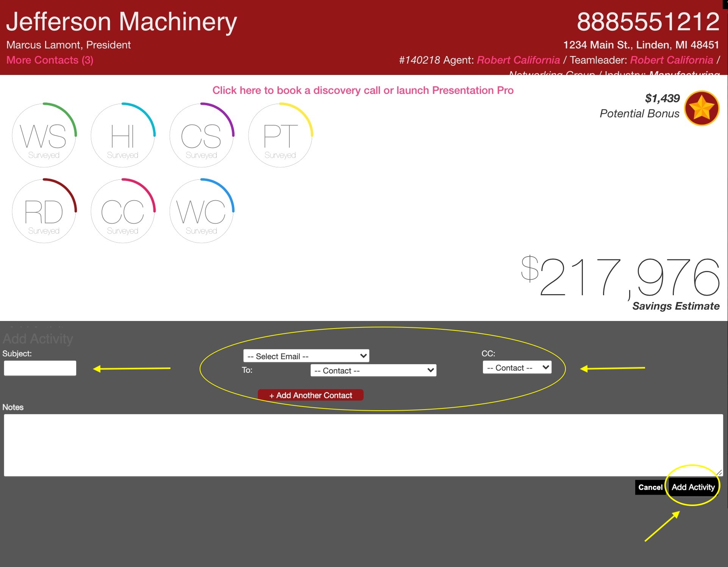Viewport: 728px width, 567px height.
Task: Click the gold star Potential Bonus icon
Action: click(x=701, y=108)
